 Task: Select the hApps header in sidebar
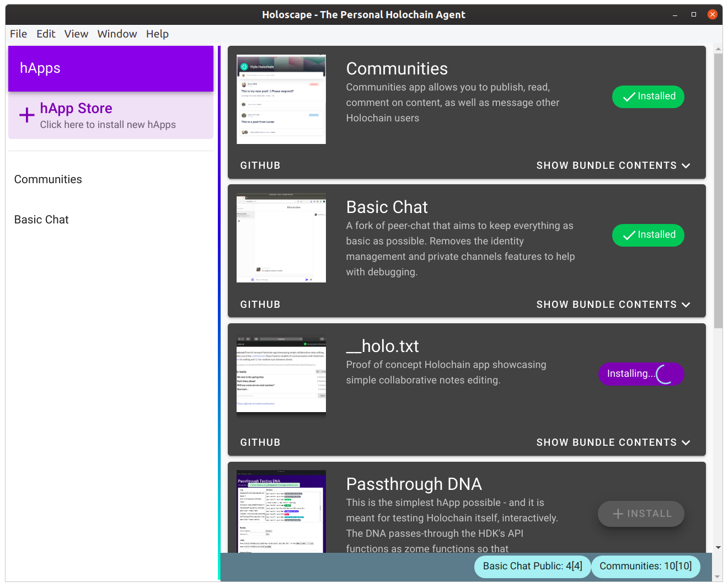click(x=111, y=68)
